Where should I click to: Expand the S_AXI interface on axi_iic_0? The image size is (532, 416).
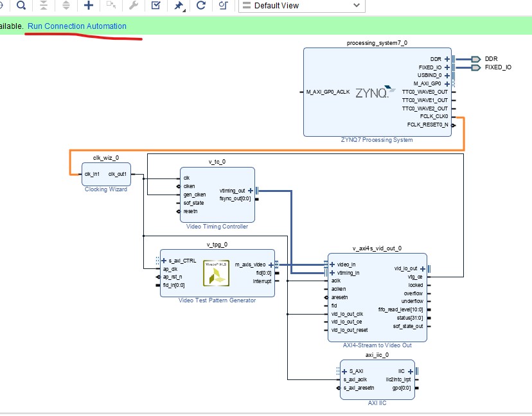click(344, 372)
